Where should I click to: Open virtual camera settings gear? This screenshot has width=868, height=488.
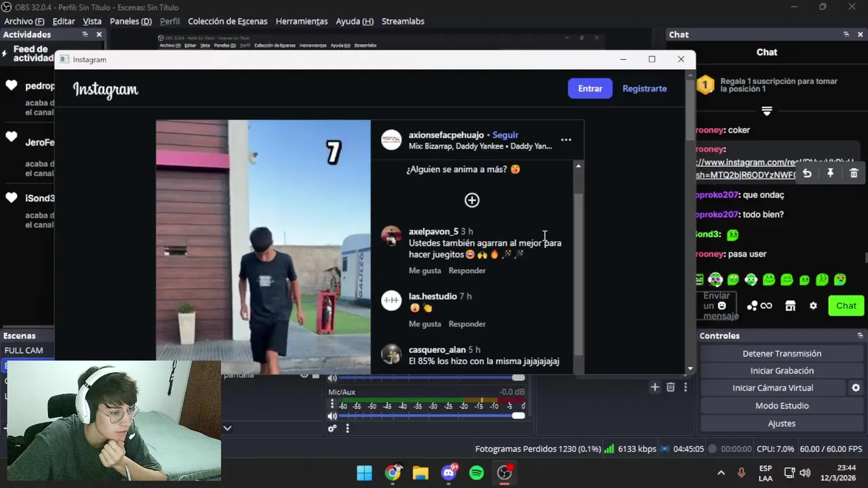pos(856,388)
